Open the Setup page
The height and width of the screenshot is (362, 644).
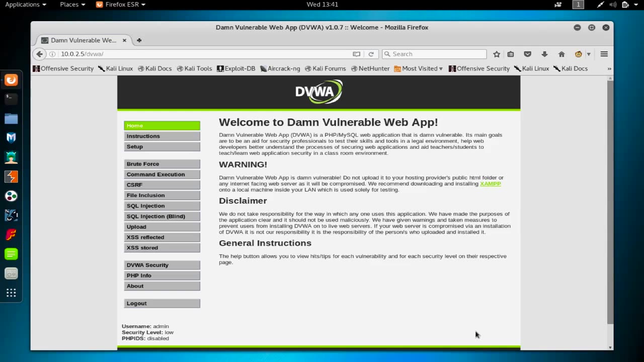tap(162, 147)
